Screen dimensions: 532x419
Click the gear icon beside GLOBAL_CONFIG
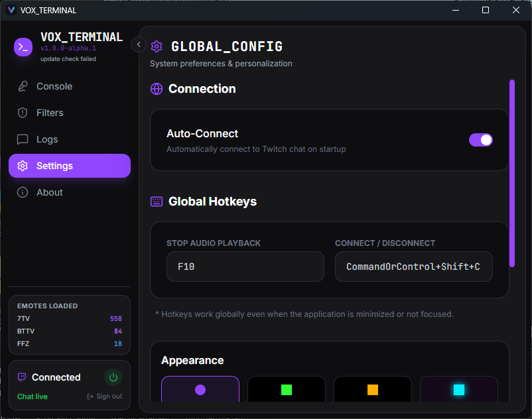157,46
